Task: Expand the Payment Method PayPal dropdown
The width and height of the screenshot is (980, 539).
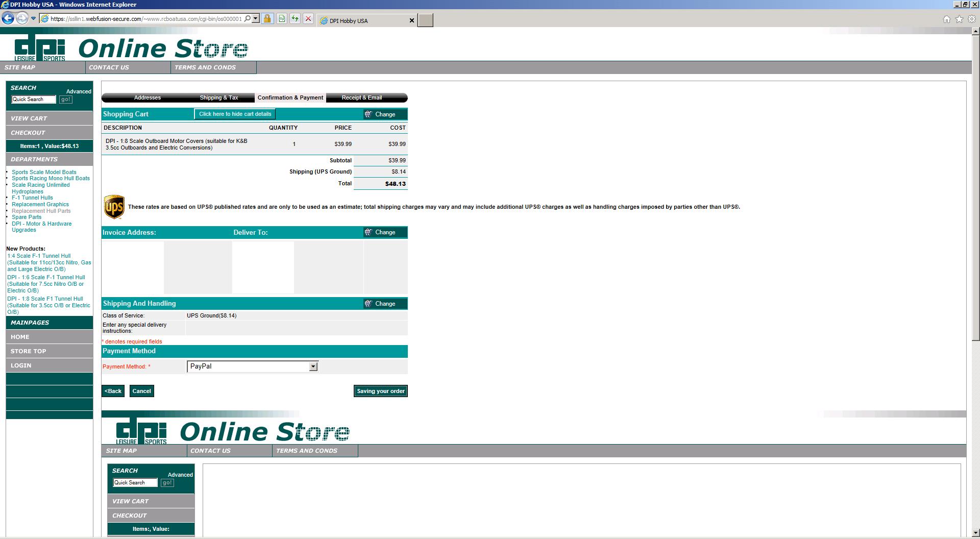Action: [313, 366]
